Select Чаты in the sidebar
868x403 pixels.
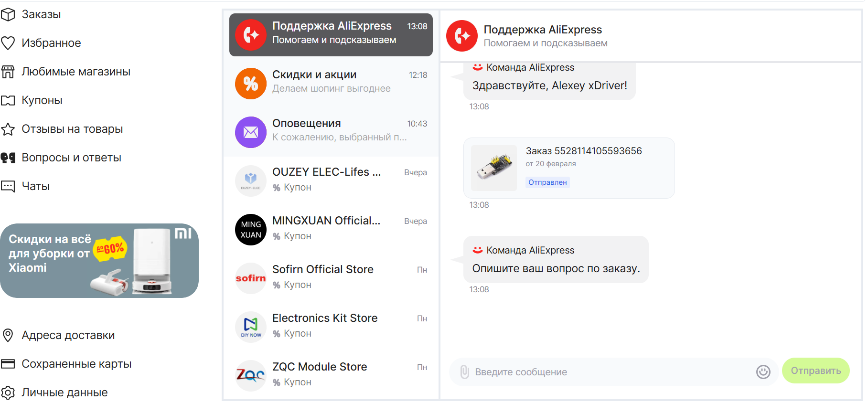36,186
